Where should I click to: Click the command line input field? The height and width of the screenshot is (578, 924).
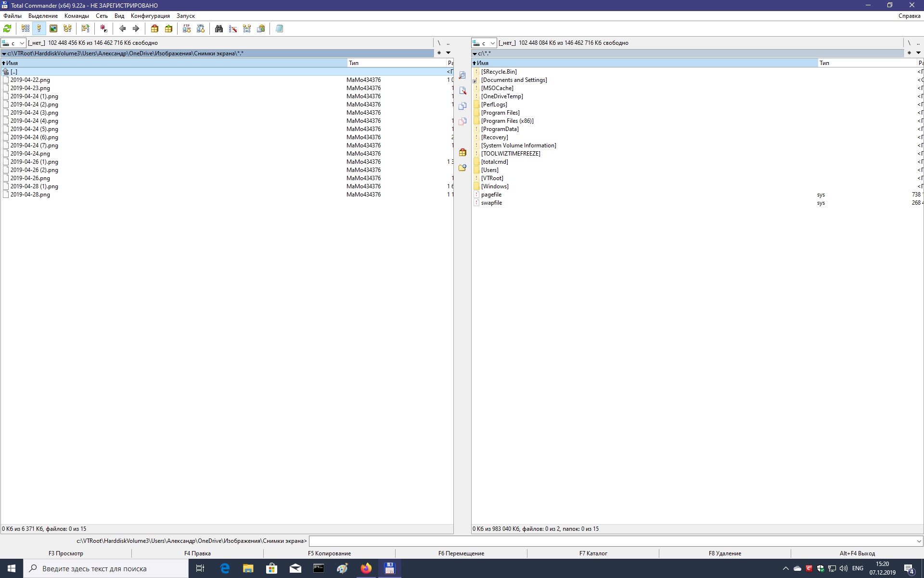(x=611, y=541)
